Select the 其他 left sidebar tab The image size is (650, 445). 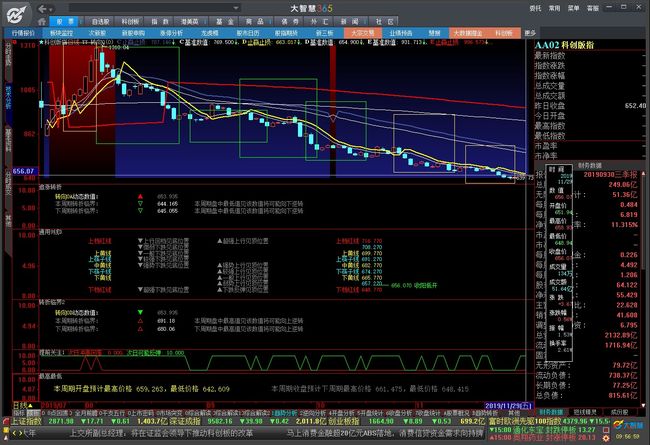pos(8,220)
